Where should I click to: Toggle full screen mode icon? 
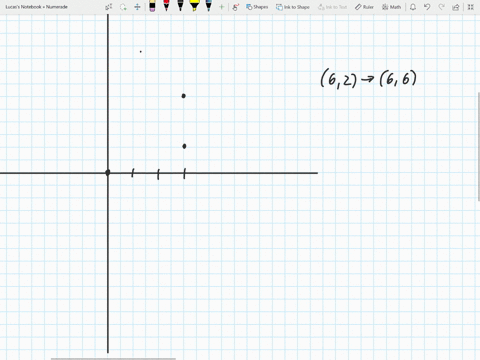(470, 7)
